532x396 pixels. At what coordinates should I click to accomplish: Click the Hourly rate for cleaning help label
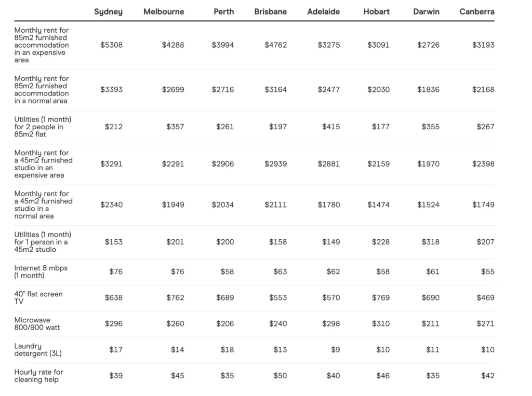coord(39,376)
